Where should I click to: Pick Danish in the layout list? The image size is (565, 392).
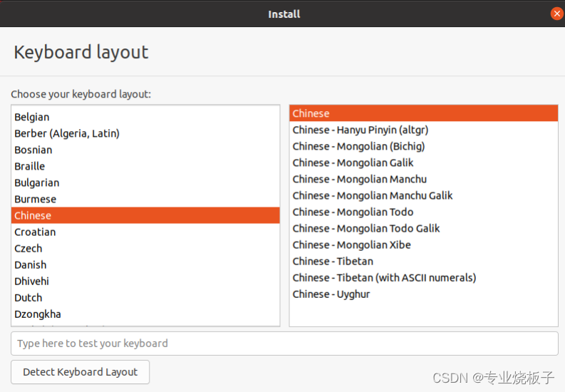coord(145,265)
